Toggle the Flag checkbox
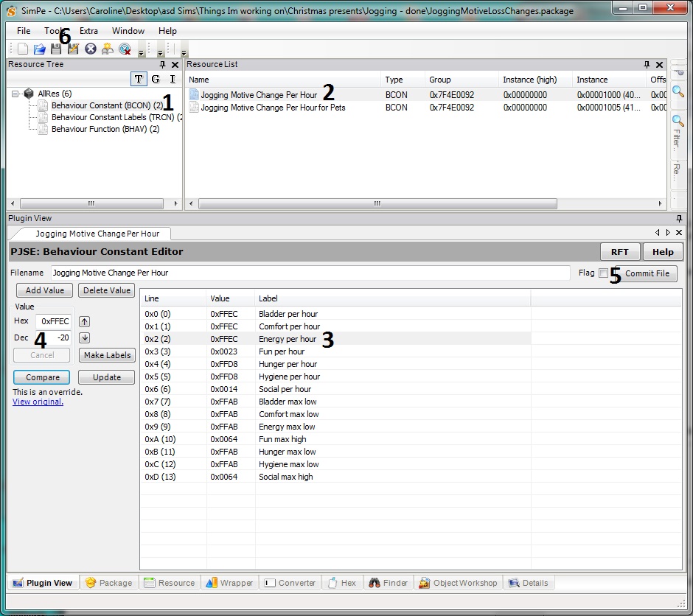Image resolution: width=693 pixels, height=616 pixels. pyautogui.click(x=603, y=273)
